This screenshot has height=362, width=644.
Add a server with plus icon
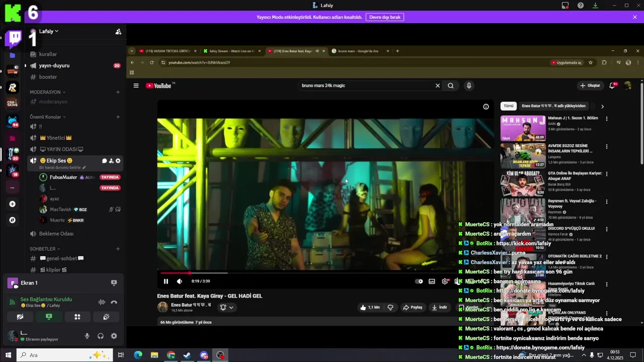13,204
